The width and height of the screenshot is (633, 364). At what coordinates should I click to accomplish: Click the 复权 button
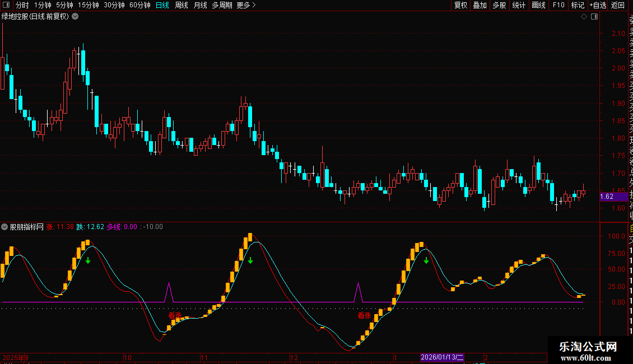tap(460, 5)
